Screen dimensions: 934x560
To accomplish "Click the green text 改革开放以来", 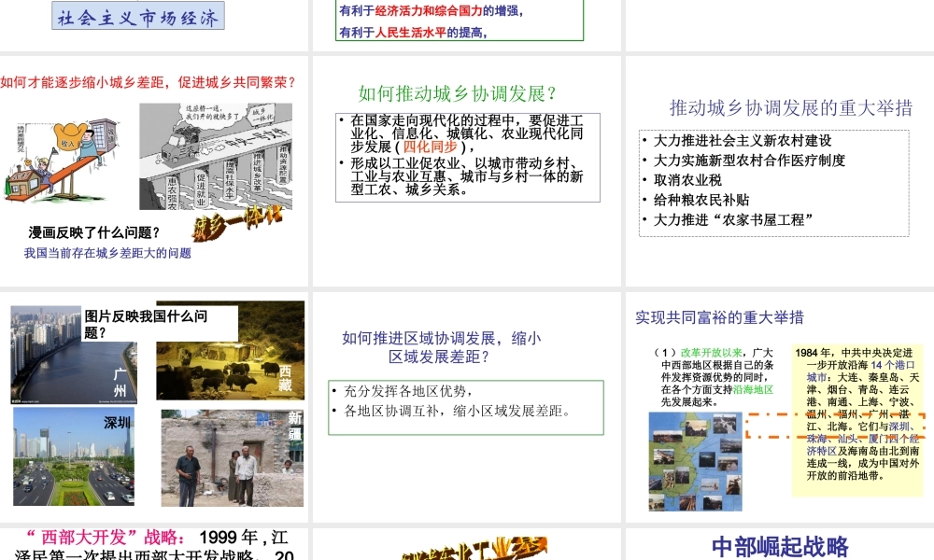I will click(x=711, y=352).
